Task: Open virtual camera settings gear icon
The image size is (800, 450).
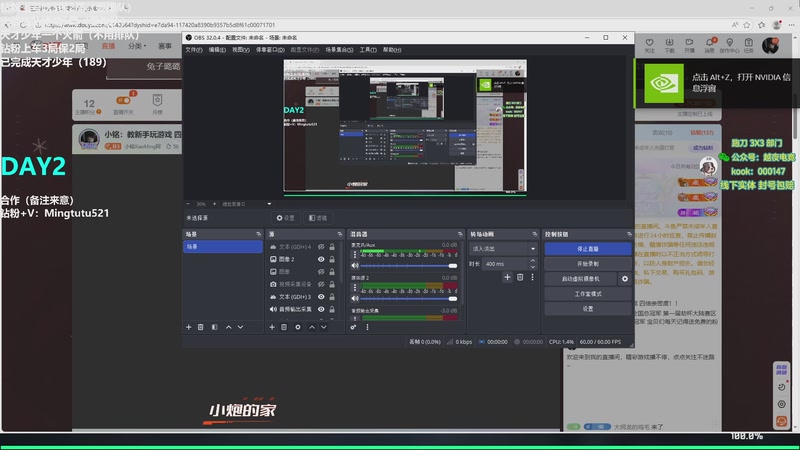Action: tap(624, 279)
